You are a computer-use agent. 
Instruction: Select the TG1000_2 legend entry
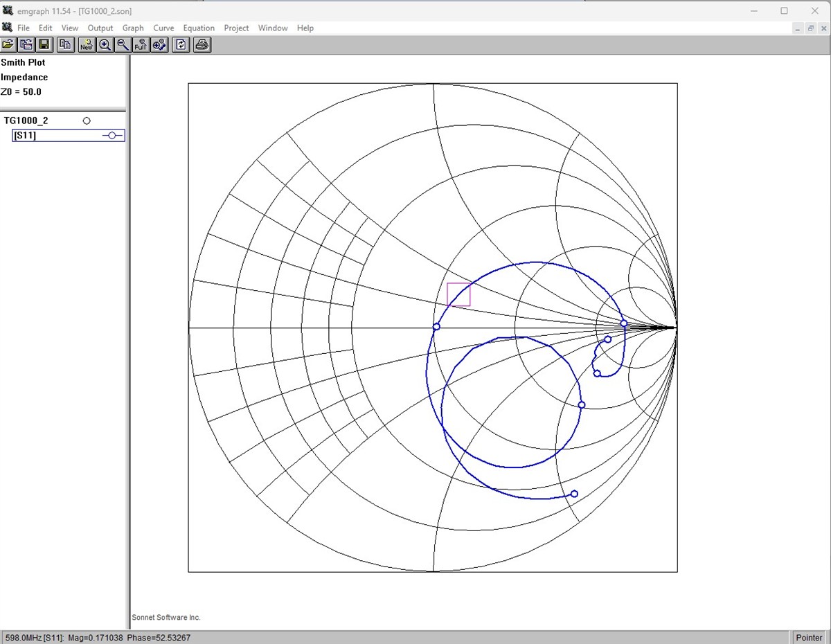tap(26, 120)
